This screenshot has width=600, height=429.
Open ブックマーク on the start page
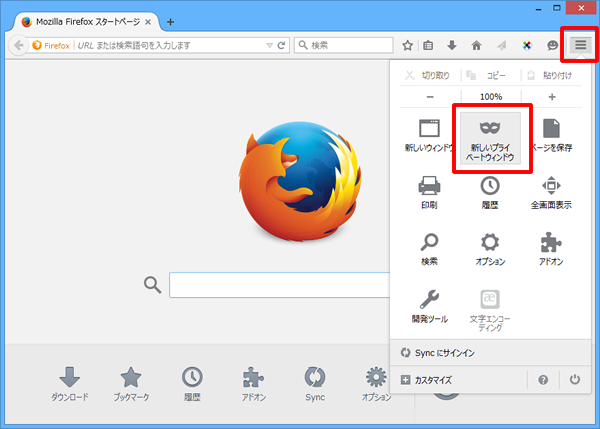[x=131, y=384]
